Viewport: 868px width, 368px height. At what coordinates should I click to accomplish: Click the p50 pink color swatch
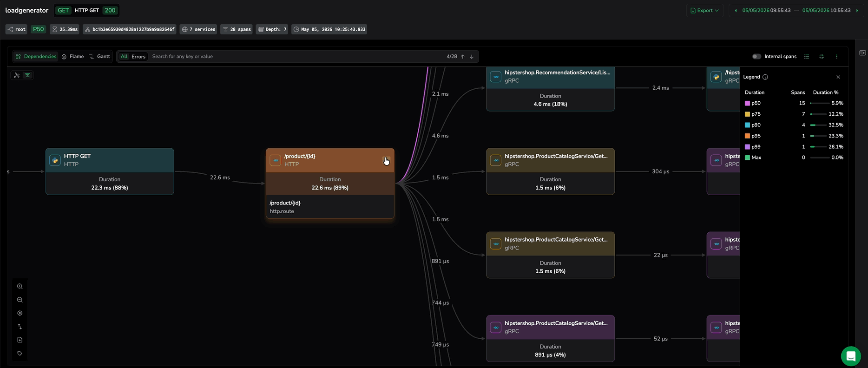[747, 103]
